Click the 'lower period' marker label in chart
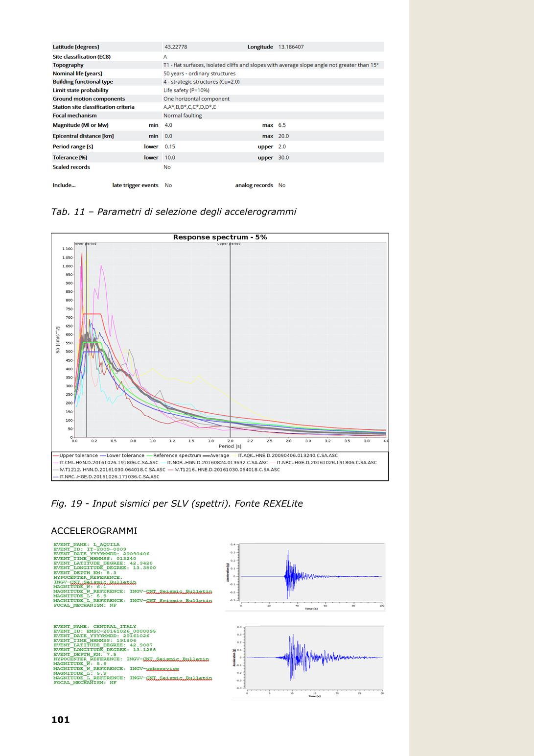Image resolution: width=534 pixels, height=756 pixels. point(86,244)
